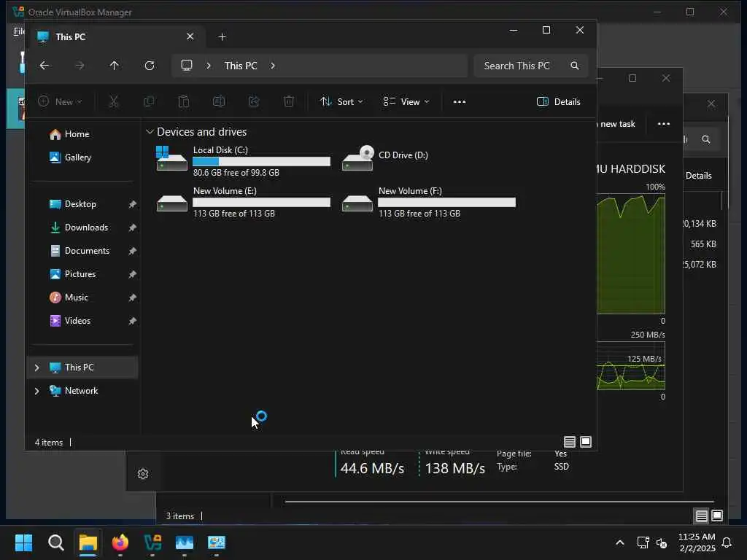
Task: Unpin Desktop using its pin icon
Action: point(133,204)
